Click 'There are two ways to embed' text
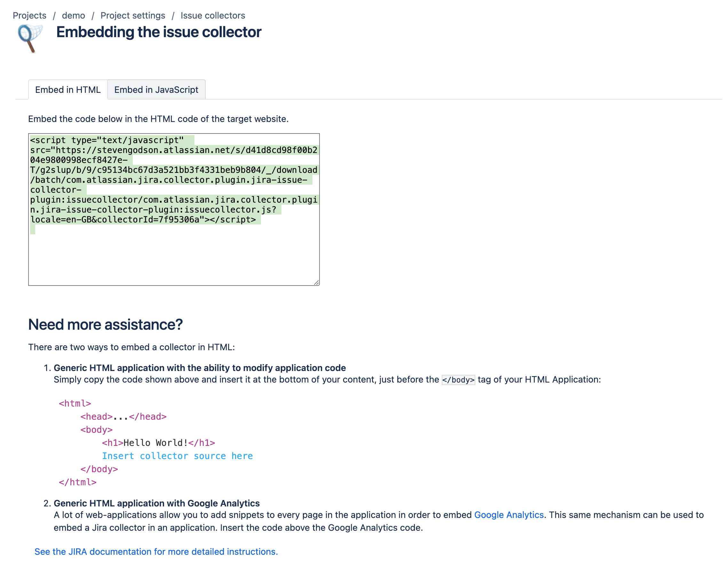 131,347
